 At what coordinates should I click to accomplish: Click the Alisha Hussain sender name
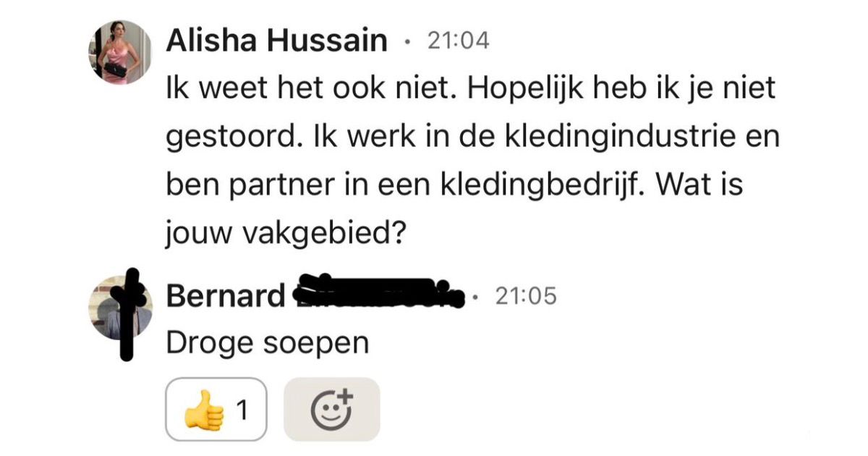click(x=277, y=41)
